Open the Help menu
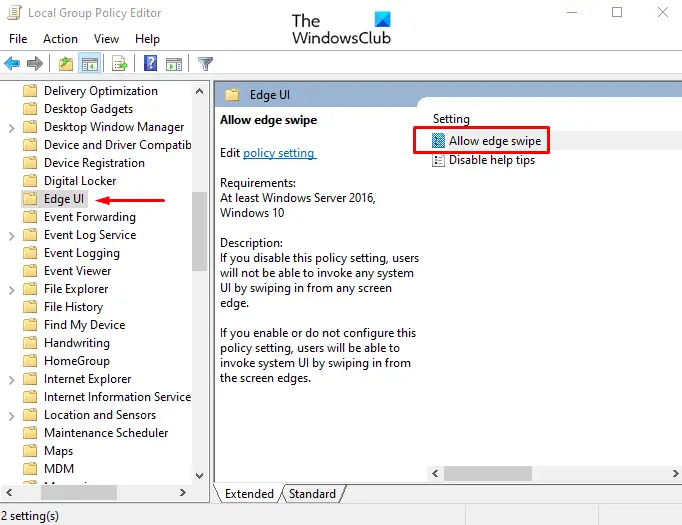This screenshot has width=682, height=525. pyautogui.click(x=147, y=39)
